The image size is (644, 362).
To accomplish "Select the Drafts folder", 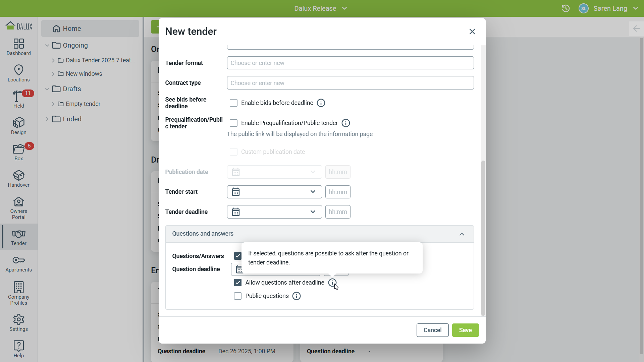I will tap(72, 89).
